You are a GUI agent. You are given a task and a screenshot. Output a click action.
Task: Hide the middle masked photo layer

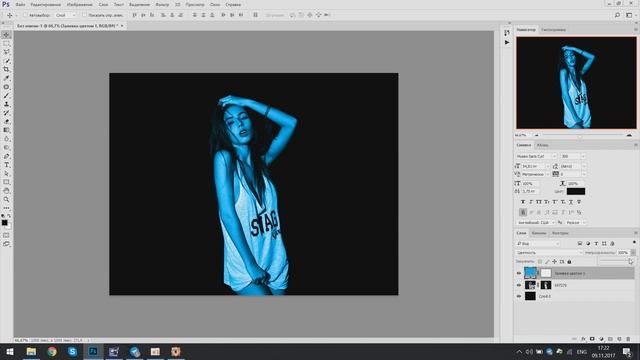point(519,285)
